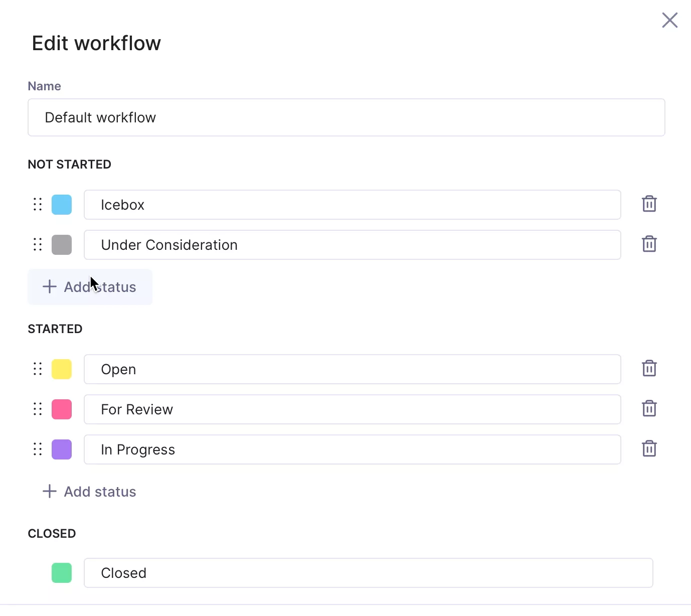The image size is (691, 616).
Task: Close the Edit workflow dialog
Action: [x=670, y=20]
